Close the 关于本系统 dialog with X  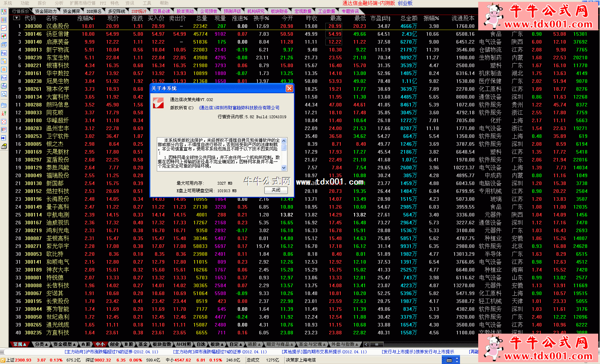(289, 88)
